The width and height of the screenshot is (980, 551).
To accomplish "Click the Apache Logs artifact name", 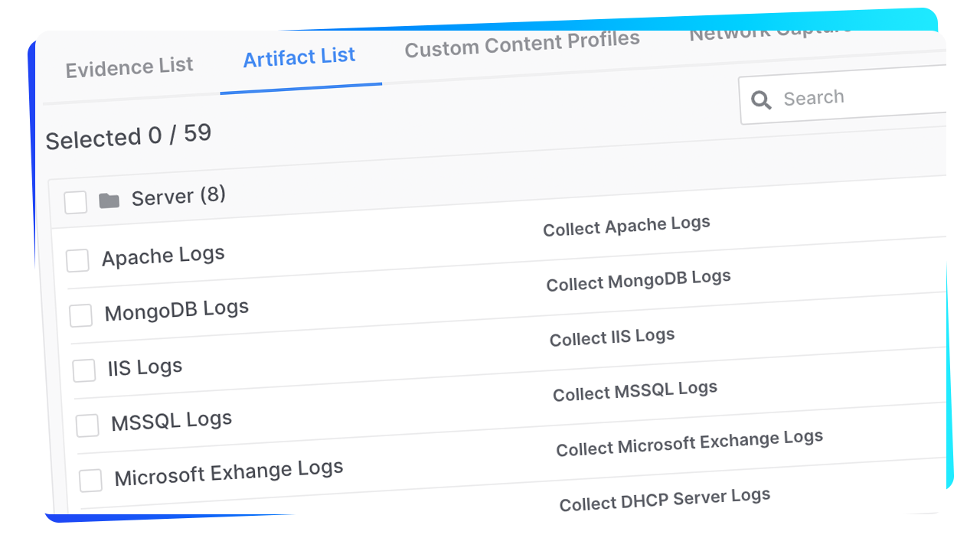I will [x=163, y=256].
